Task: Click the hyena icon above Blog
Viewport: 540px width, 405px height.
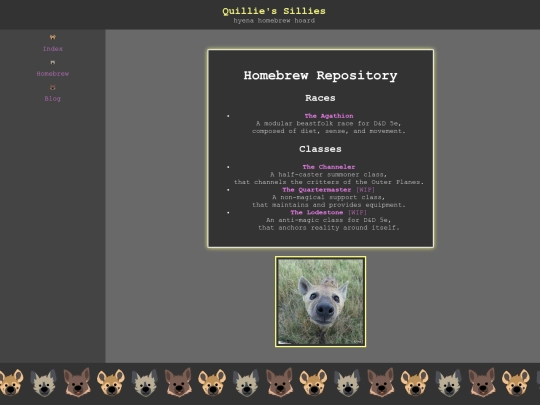Action: pos(53,87)
